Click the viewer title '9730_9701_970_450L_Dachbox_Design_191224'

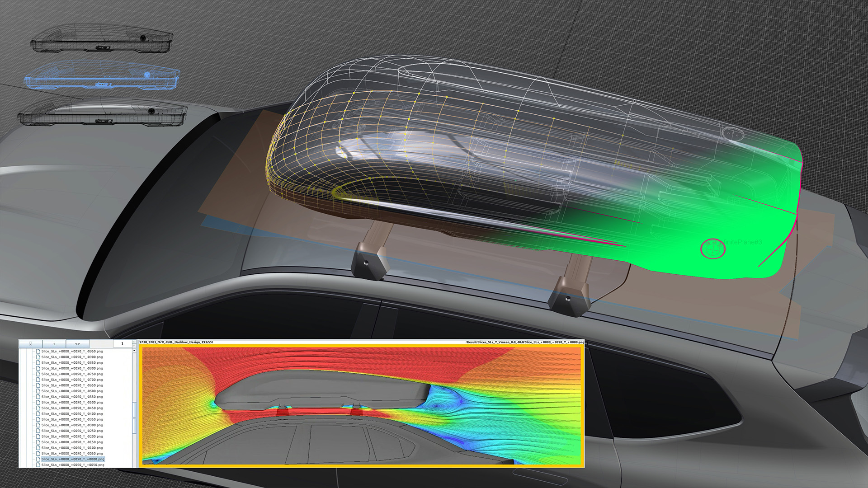click(x=176, y=342)
